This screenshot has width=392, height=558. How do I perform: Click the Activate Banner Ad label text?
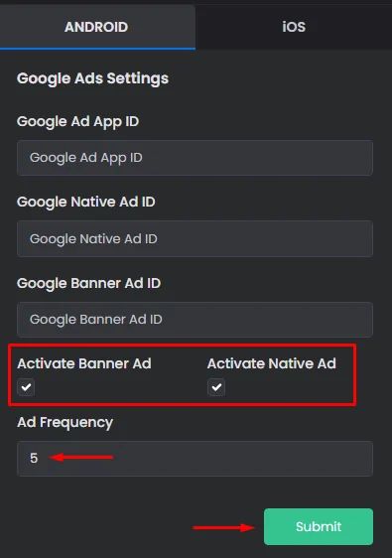[x=84, y=363]
